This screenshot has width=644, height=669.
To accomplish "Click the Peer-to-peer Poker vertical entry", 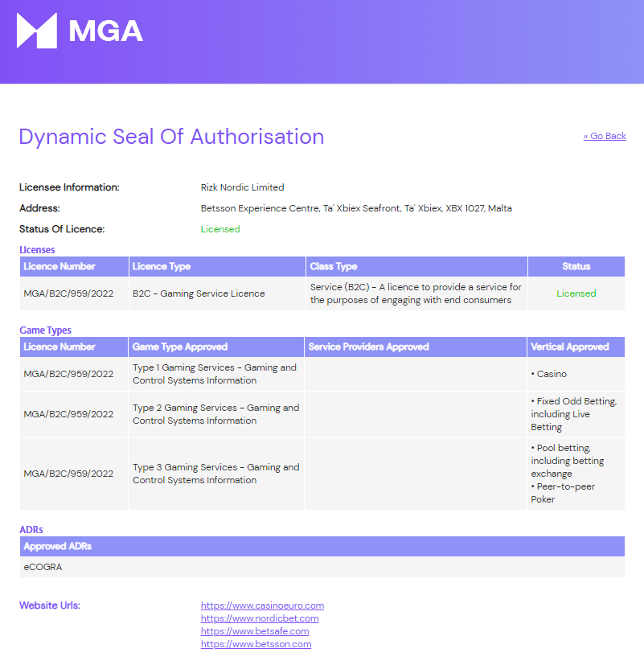I will tap(563, 493).
